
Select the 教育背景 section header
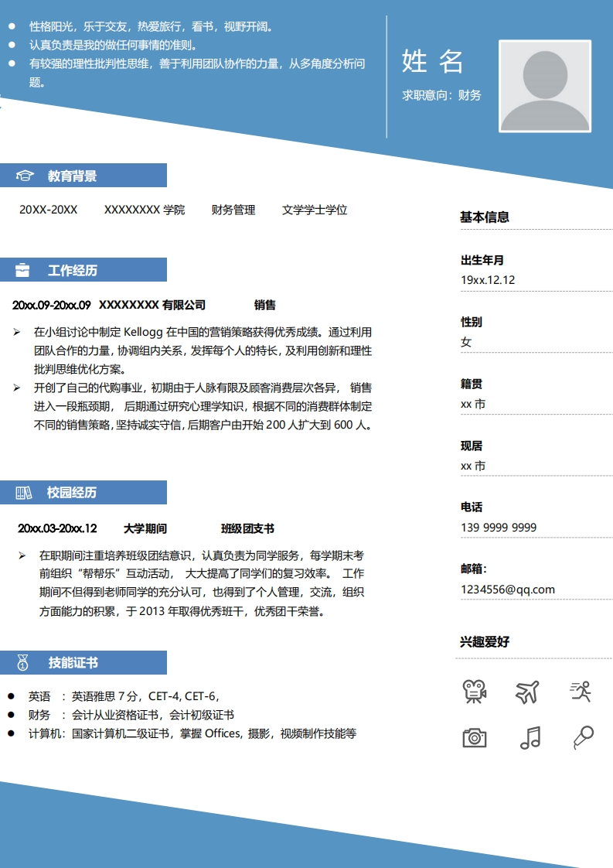pos(72,176)
